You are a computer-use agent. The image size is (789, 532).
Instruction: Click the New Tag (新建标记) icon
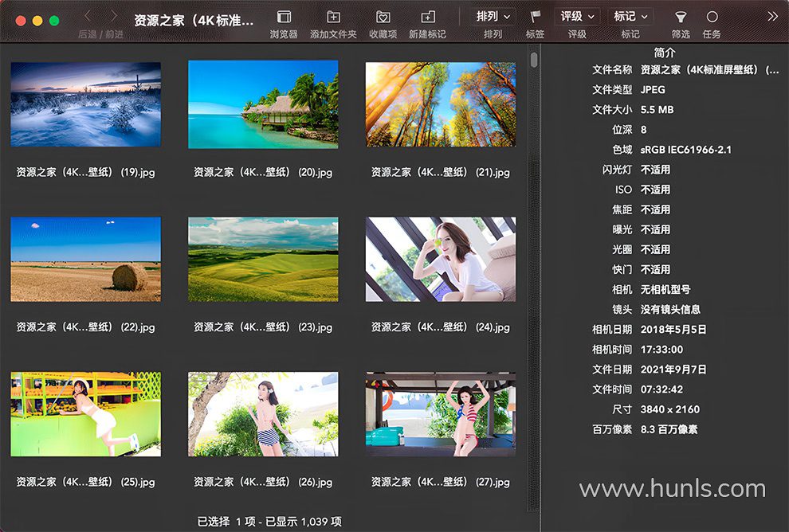pyautogui.click(x=427, y=17)
